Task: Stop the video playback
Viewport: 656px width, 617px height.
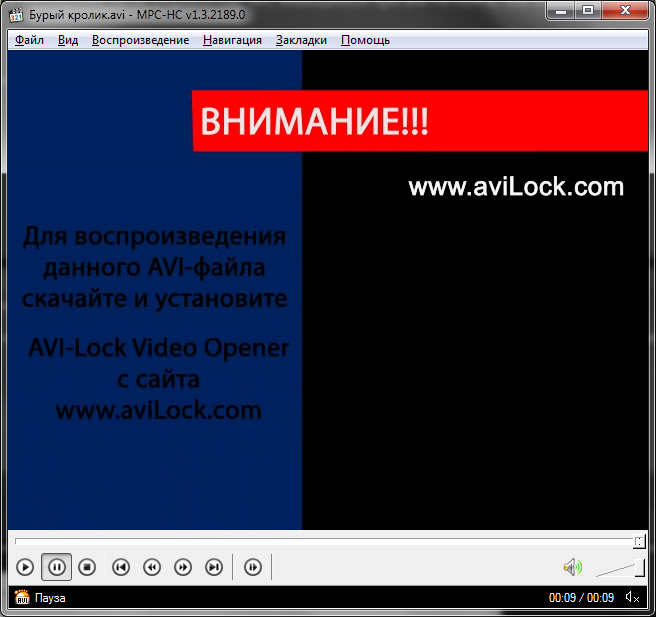Action: click(x=87, y=567)
